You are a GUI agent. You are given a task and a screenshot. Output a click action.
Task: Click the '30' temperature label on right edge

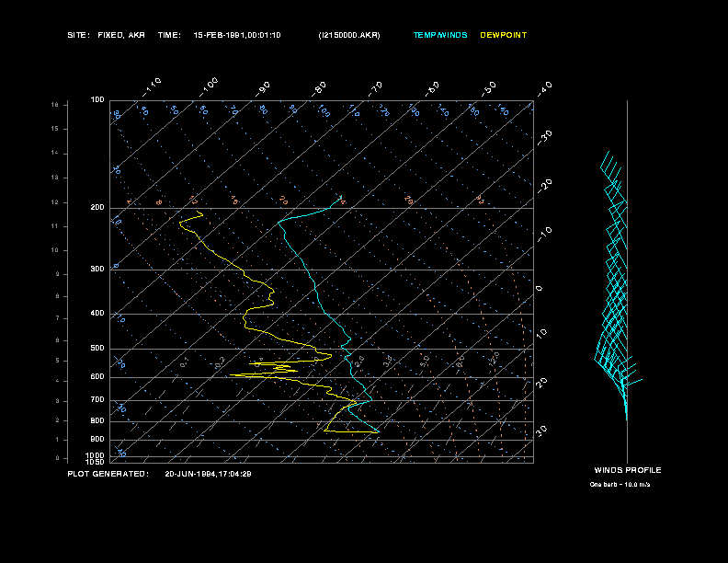click(x=541, y=431)
